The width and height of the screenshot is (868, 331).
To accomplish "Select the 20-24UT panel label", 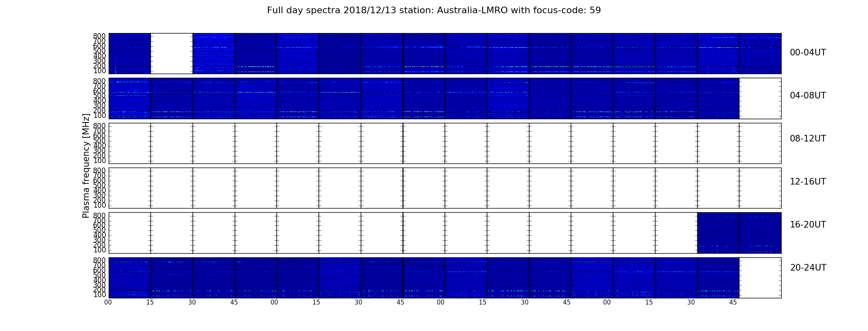I will [x=808, y=268].
